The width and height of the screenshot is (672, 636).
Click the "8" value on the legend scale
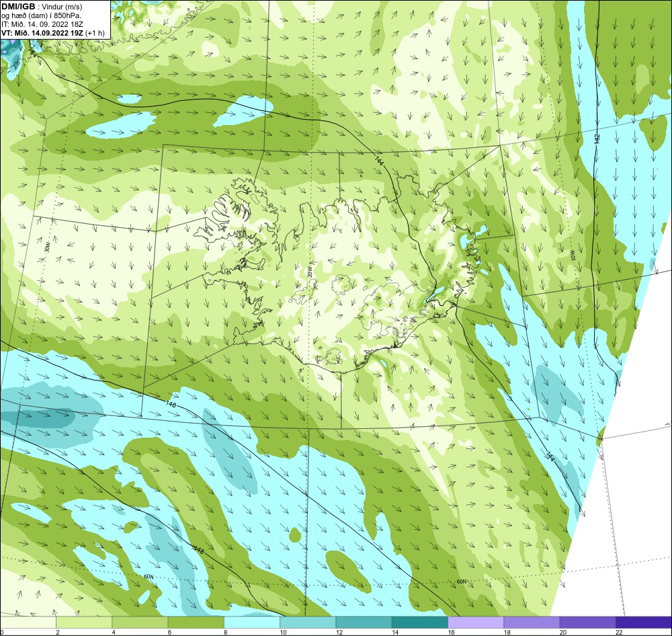[225, 632]
